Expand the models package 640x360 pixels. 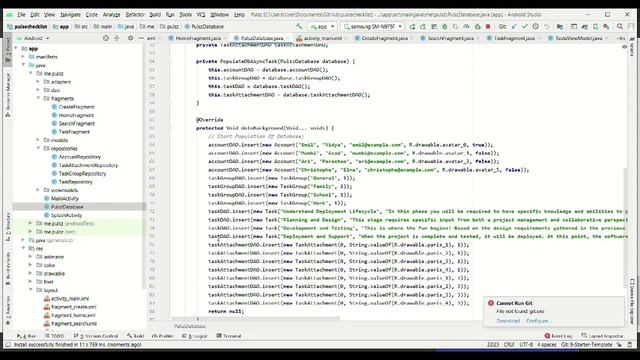pyautogui.click(x=38, y=140)
